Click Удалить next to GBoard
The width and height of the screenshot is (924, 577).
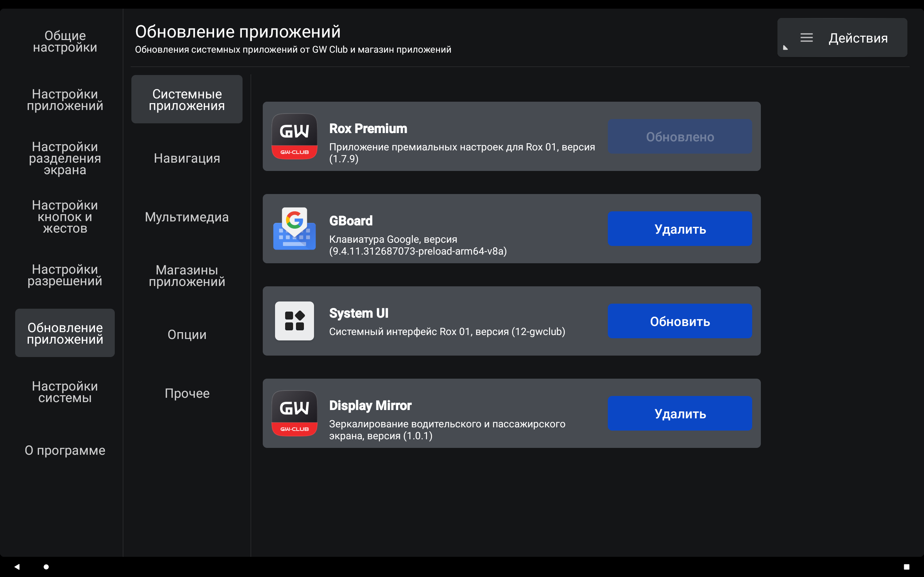(x=680, y=229)
